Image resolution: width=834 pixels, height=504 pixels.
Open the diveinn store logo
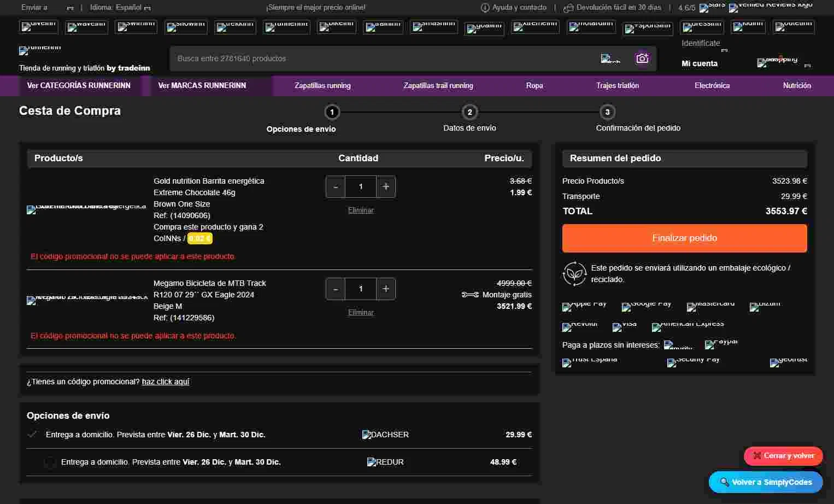click(x=39, y=27)
